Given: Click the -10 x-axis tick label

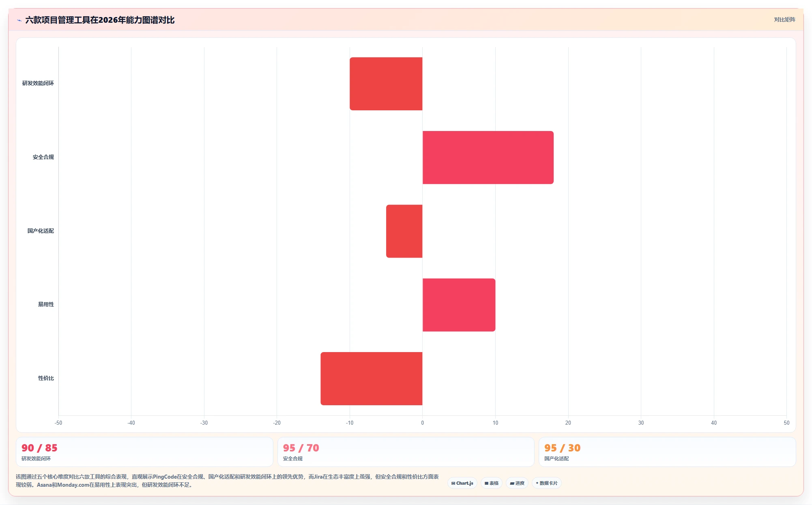Looking at the screenshot, I should click(x=350, y=423).
